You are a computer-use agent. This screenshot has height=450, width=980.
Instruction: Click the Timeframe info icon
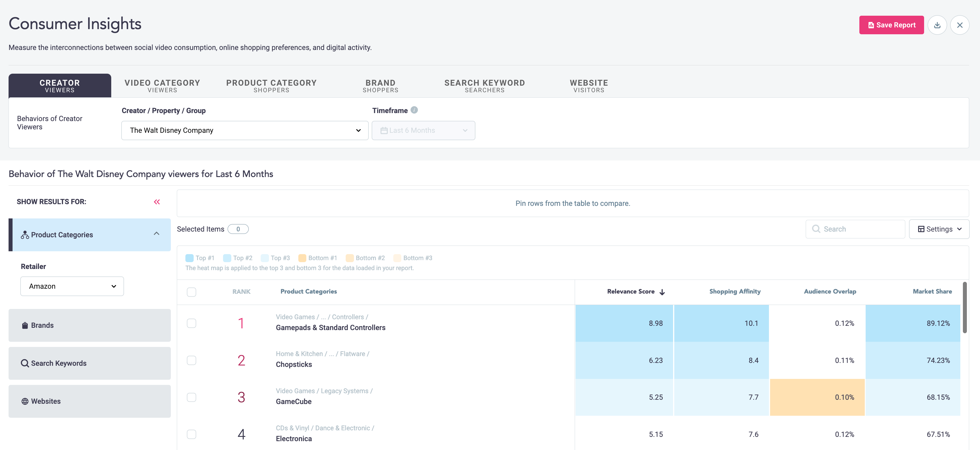pos(414,110)
